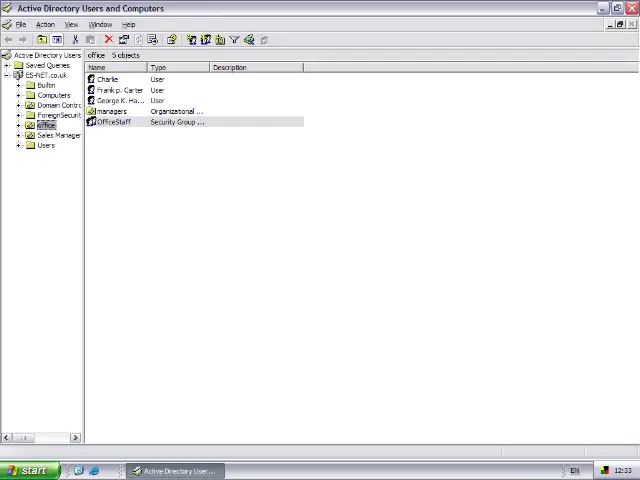Open the Windows Start menu
Viewport: 640px width, 480px height.
pos(30,471)
